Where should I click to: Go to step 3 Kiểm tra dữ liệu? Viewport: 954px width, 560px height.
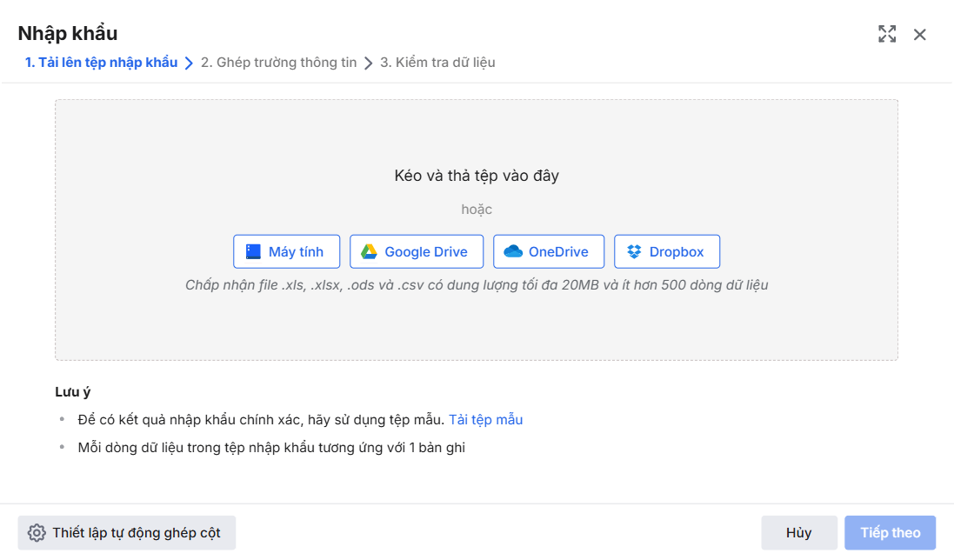[x=437, y=63]
